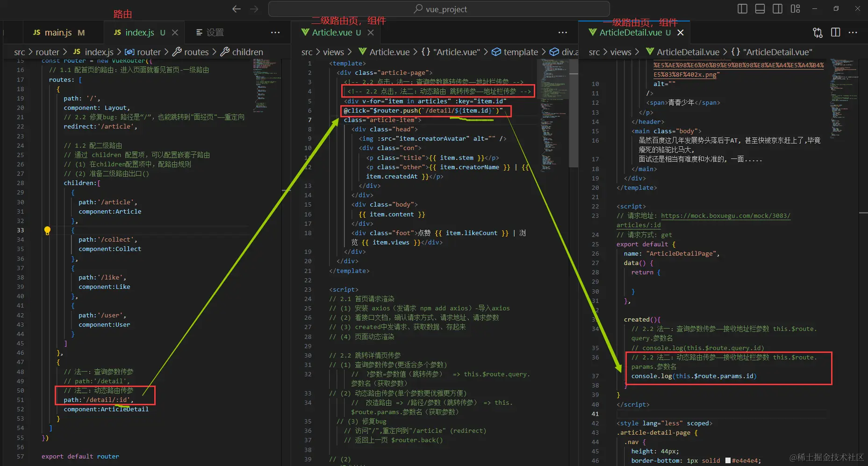This screenshot has height=466, width=868.
Task: Open More Actions menu of the Article.vue editor group
Action: (x=563, y=32)
